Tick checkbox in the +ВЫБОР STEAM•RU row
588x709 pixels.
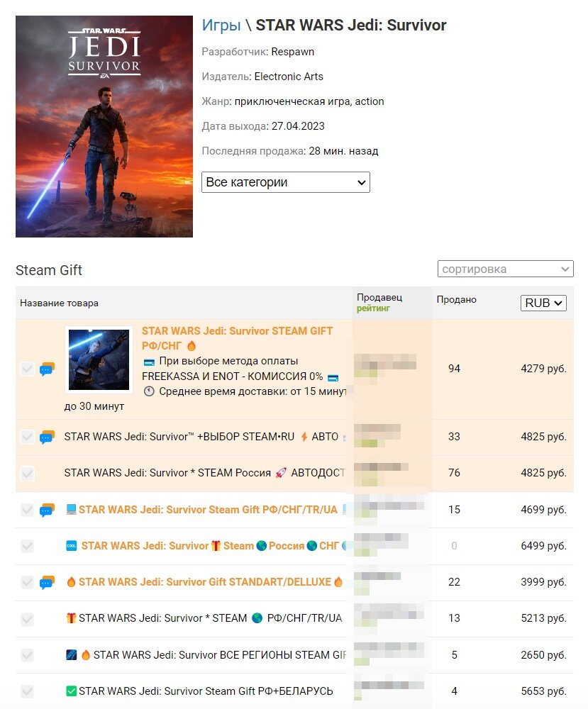pyautogui.click(x=27, y=437)
